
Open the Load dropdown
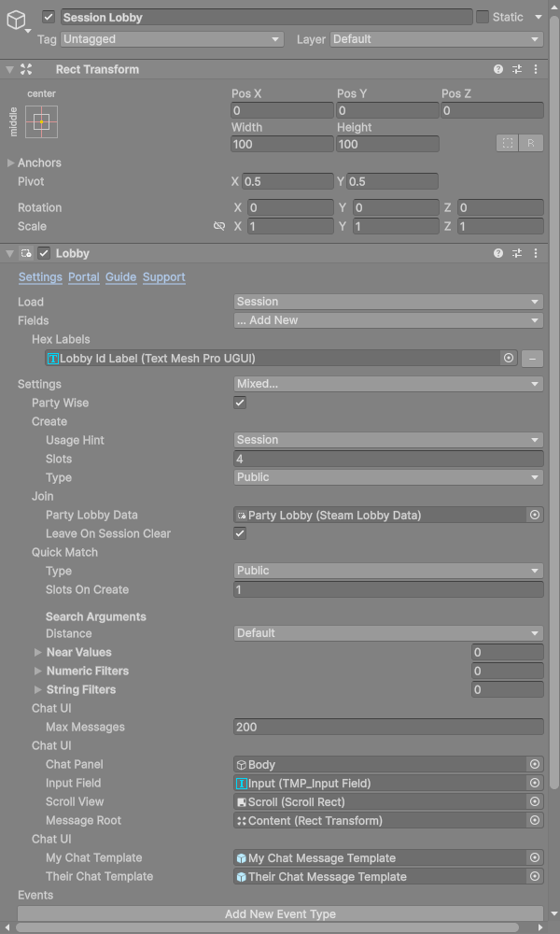coord(388,302)
